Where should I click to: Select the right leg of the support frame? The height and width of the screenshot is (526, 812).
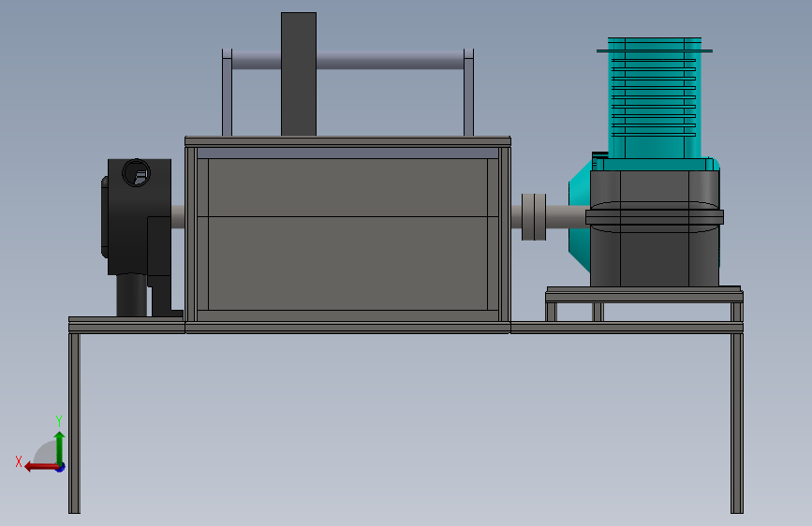point(737,423)
